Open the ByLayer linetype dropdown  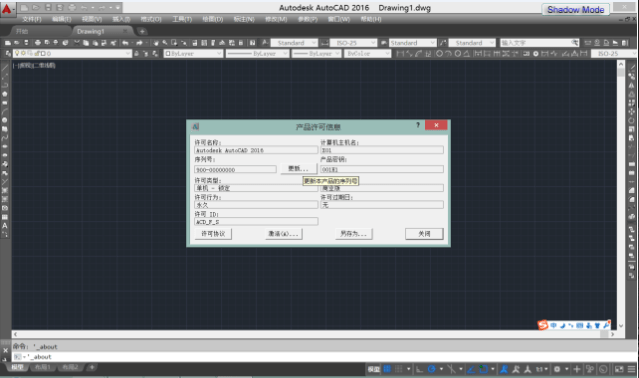coord(258,53)
